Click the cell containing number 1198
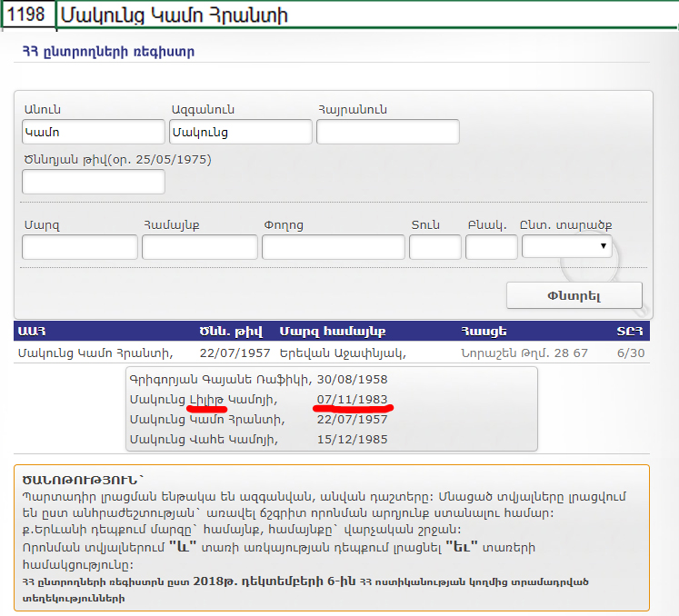Viewport: 679px width, 616px height. [27, 15]
